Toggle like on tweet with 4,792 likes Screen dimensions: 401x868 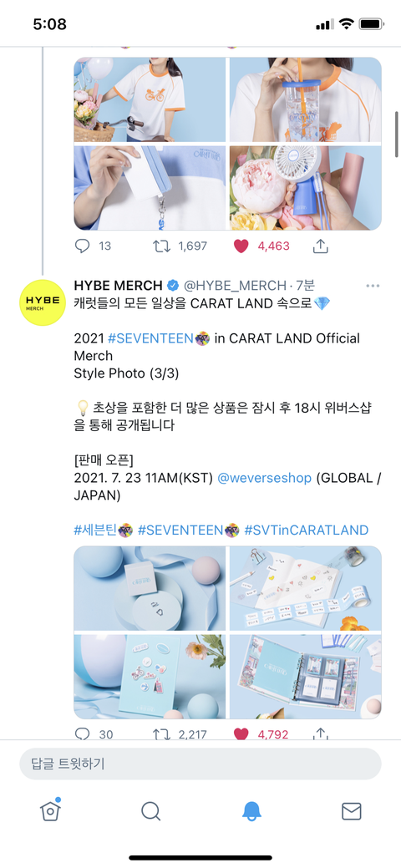coord(241,734)
